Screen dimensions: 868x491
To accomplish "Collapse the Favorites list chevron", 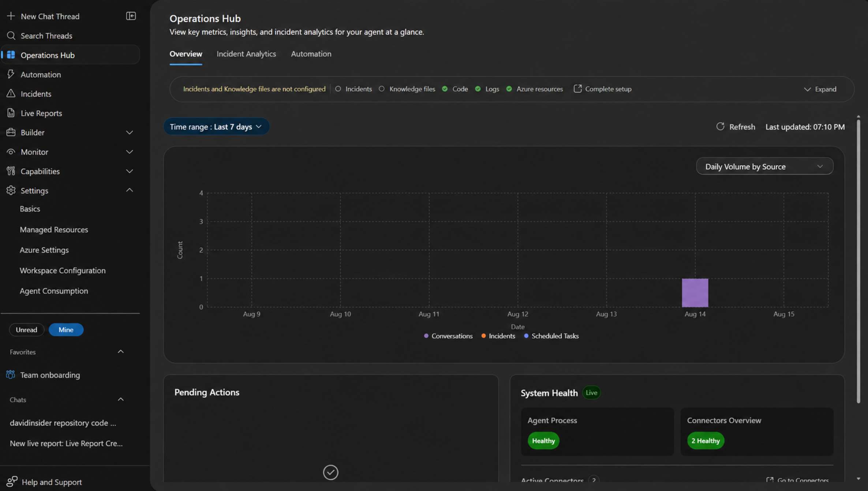I will pos(121,352).
